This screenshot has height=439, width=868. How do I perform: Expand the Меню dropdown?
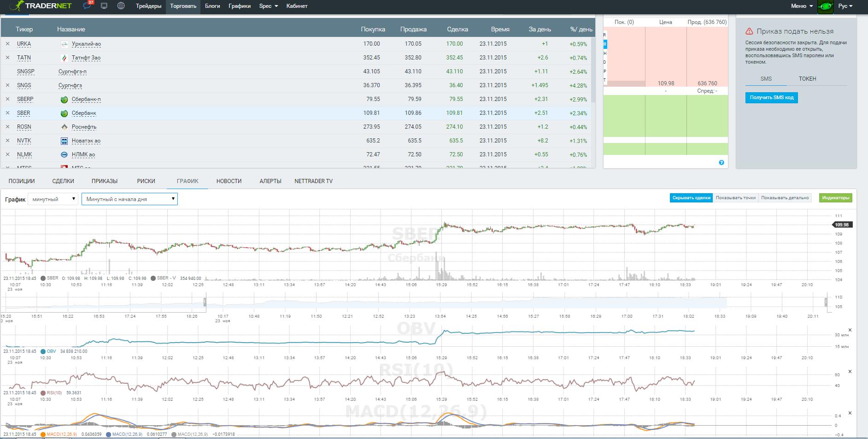[x=802, y=6]
